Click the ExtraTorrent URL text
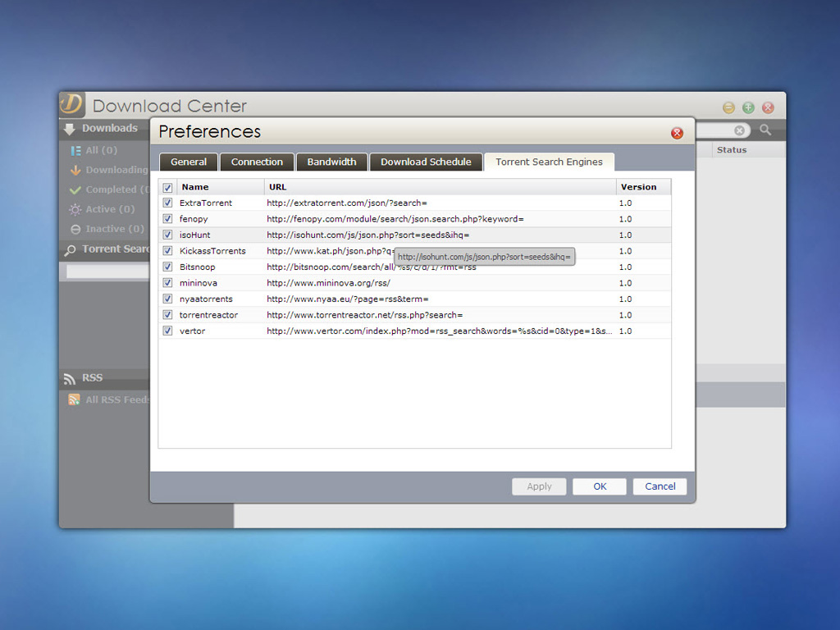Screen dimensions: 840x630 347,203
